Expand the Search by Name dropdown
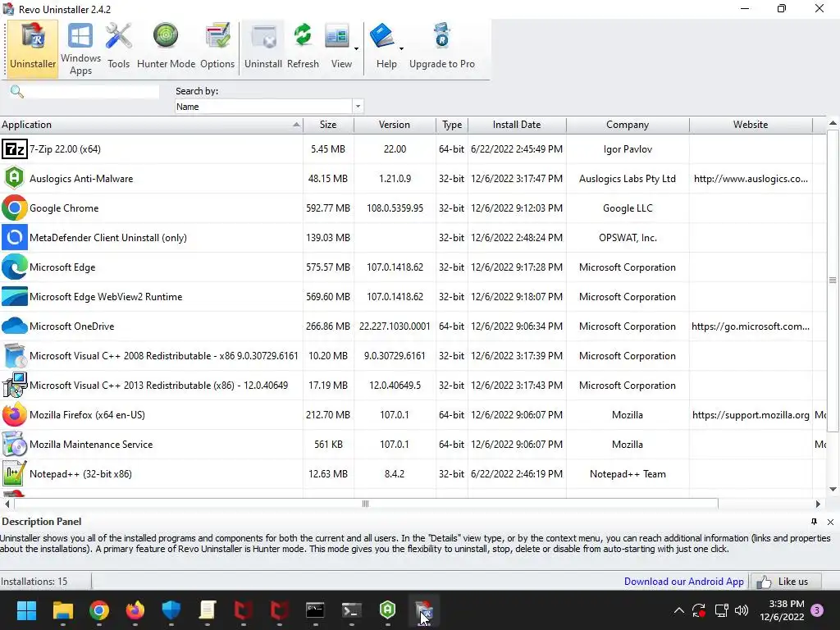The image size is (840, 630). pyautogui.click(x=358, y=106)
